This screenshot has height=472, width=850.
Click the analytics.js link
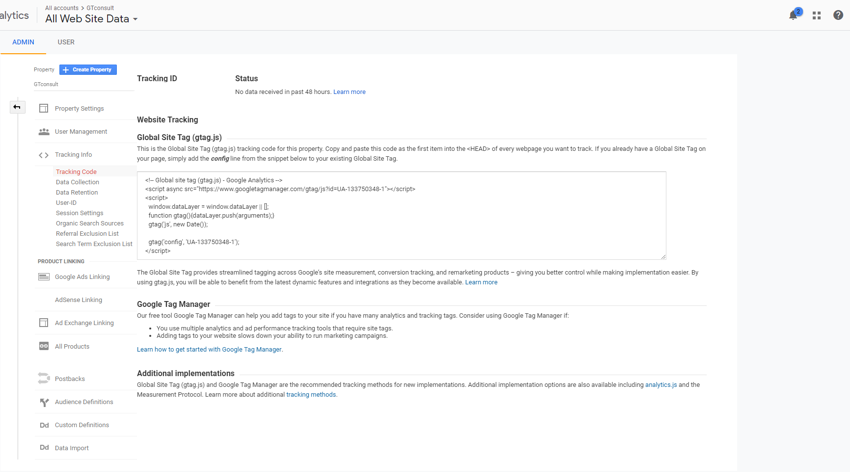pos(661,385)
